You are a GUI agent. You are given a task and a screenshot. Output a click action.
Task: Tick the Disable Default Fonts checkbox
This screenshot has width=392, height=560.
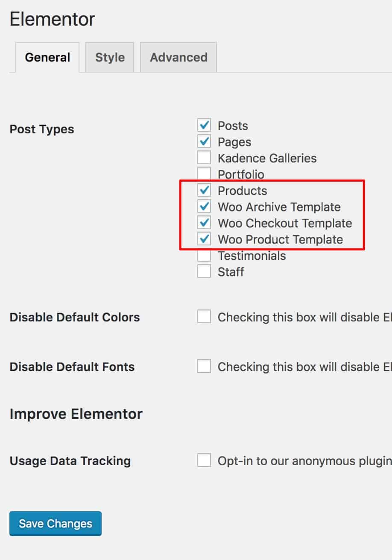click(x=204, y=366)
